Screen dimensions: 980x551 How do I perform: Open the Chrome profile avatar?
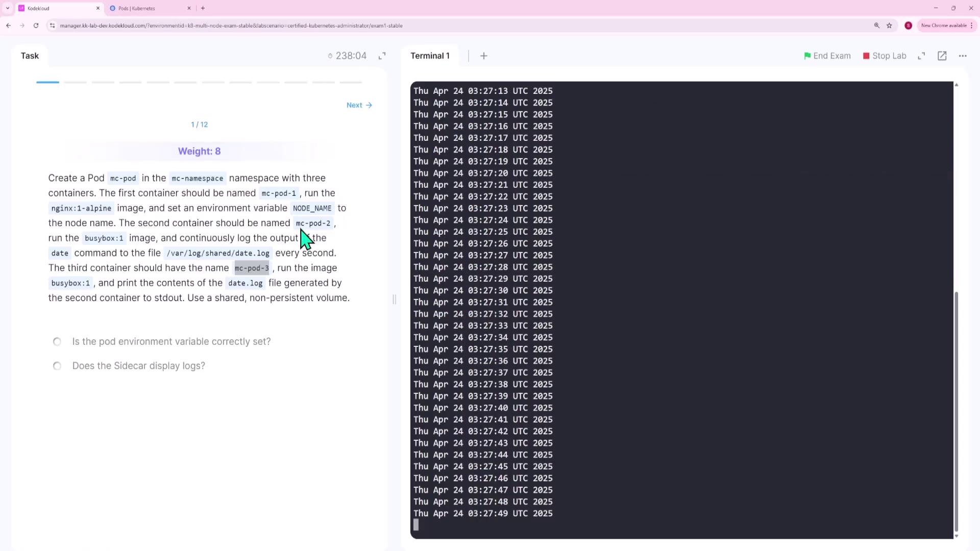coord(908,26)
